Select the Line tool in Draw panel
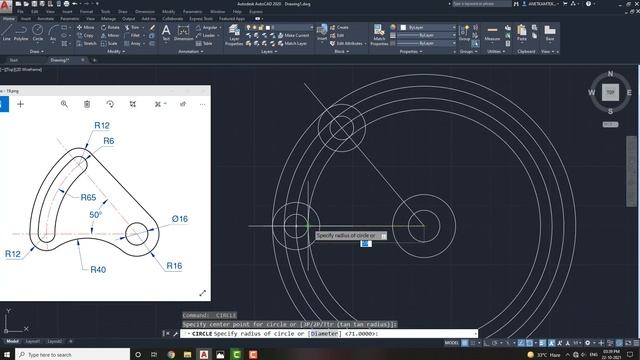Screen dimensions: 640x360 click(7, 32)
